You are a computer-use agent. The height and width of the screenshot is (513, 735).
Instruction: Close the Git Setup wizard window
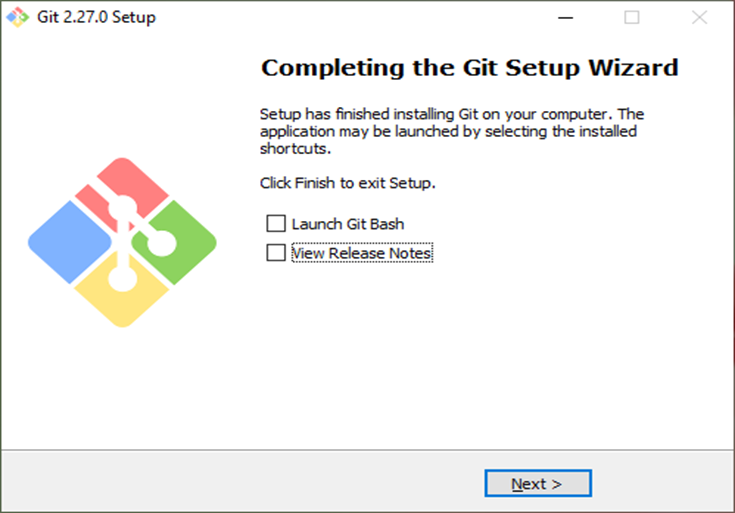point(699,17)
